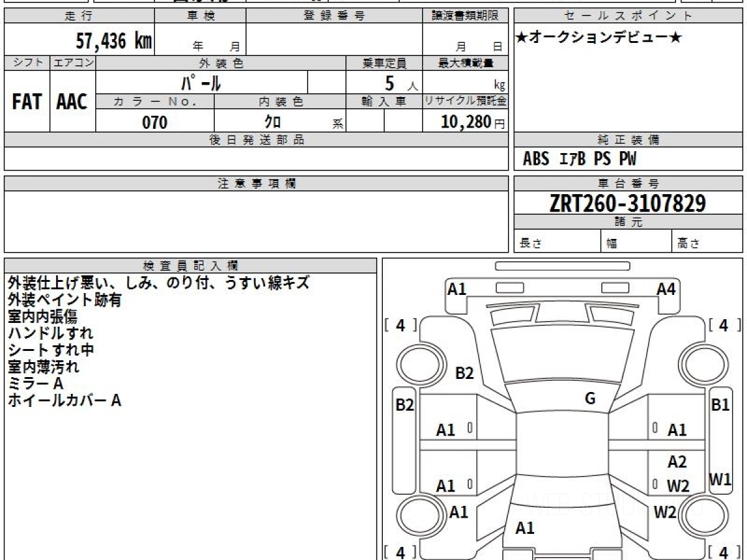Click the ★オークションデビュー★ sales note

point(598,39)
